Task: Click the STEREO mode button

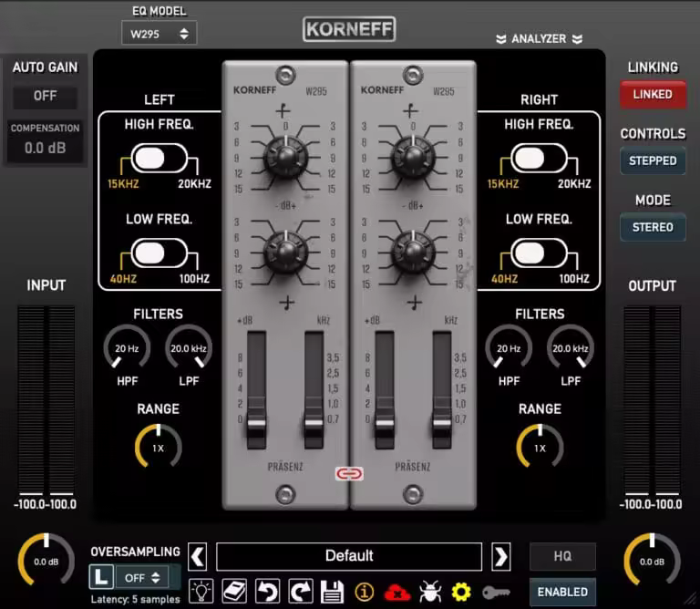Action: [653, 227]
